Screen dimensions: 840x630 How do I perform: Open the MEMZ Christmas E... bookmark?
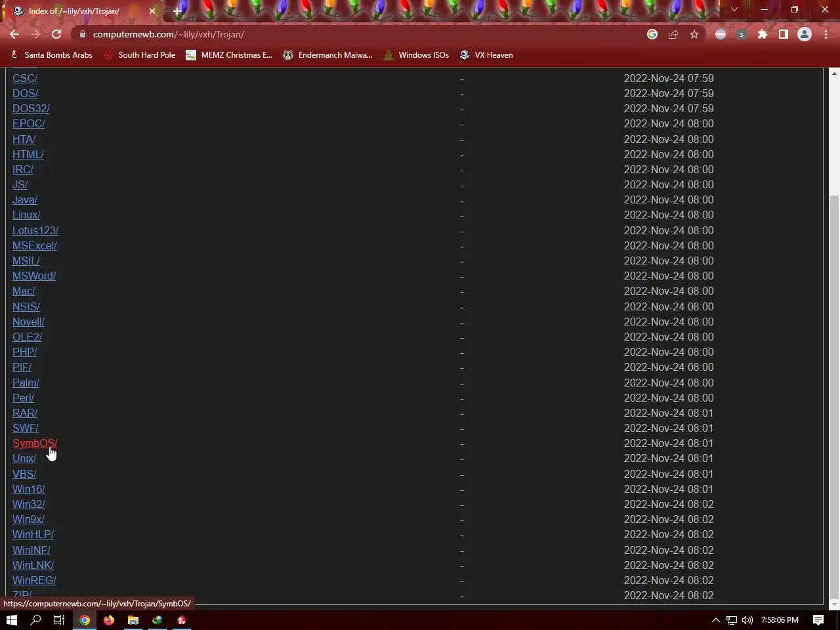[x=229, y=55]
